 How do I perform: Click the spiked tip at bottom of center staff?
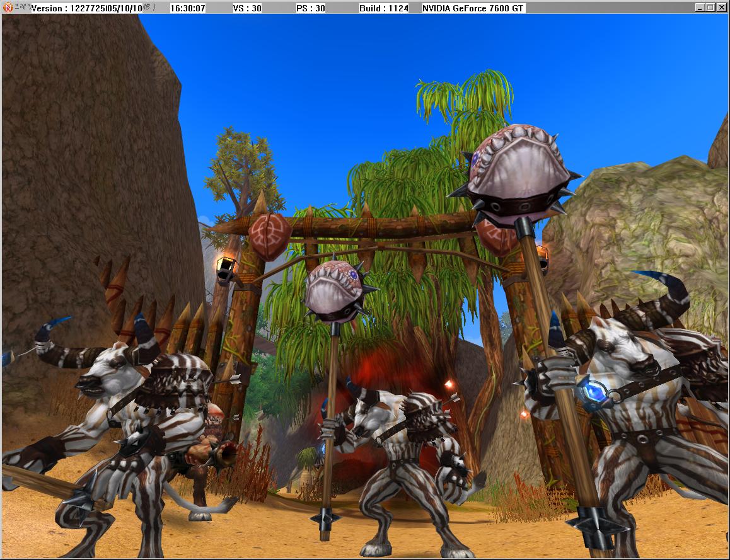pyautogui.click(x=327, y=518)
